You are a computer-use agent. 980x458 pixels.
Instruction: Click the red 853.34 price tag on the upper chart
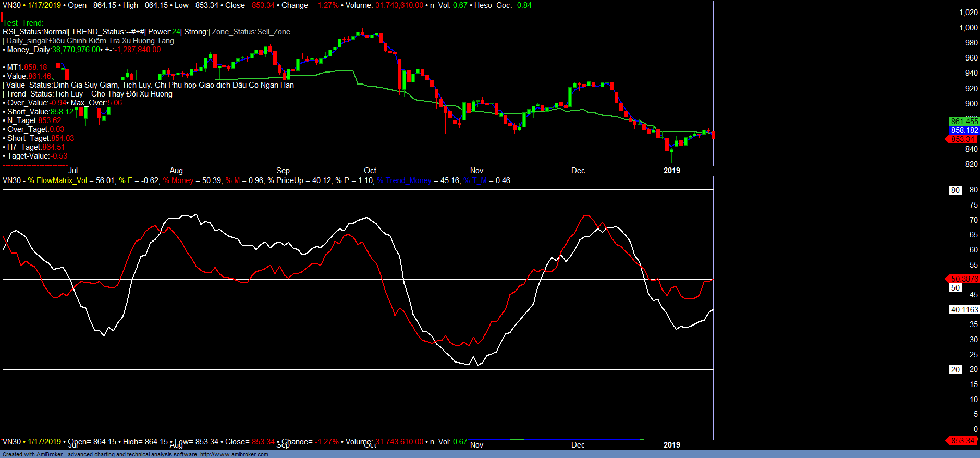[x=962, y=139]
